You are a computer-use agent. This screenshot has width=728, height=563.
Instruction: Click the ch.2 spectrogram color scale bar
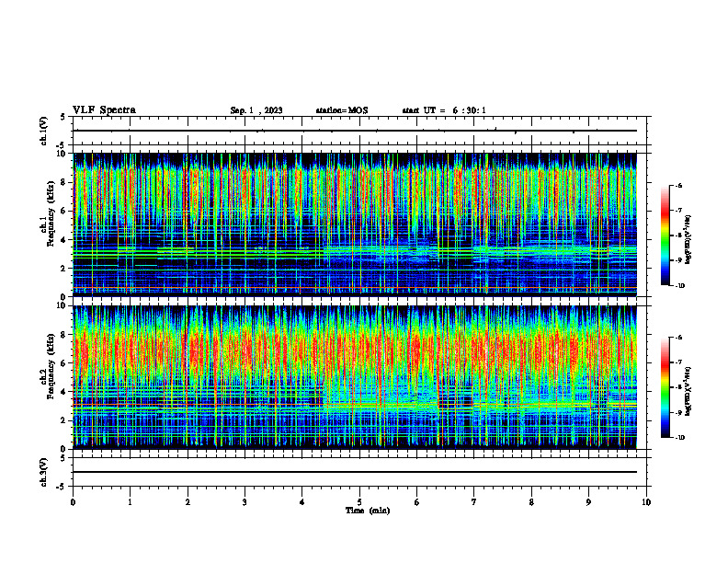coord(665,387)
